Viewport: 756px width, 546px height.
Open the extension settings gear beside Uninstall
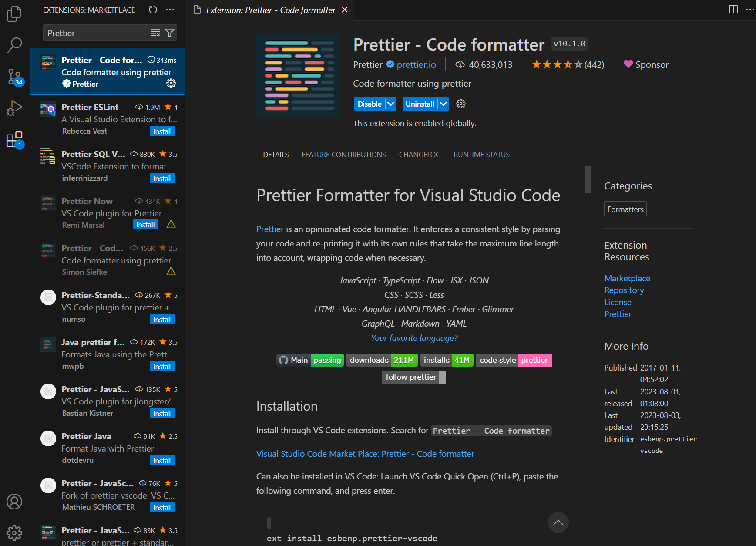point(461,104)
